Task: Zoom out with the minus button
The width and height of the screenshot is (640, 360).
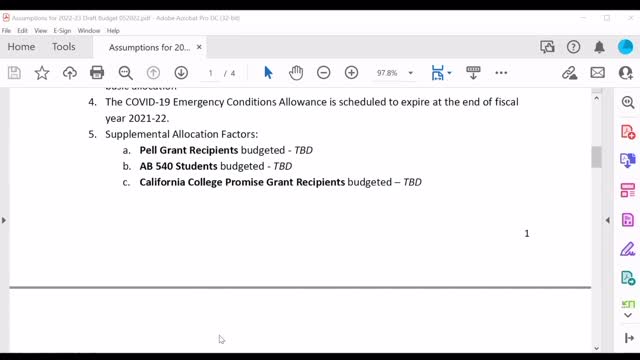Action: click(324, 73)
